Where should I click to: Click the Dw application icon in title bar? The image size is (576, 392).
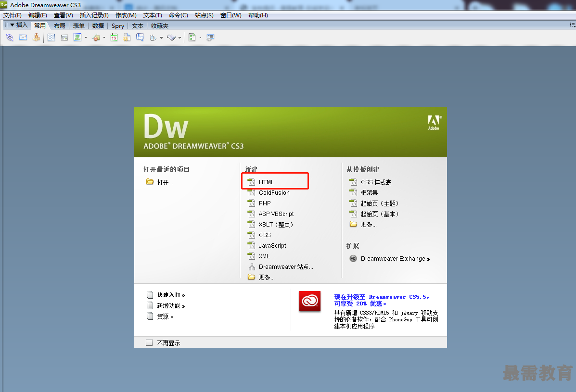[4, 5]
